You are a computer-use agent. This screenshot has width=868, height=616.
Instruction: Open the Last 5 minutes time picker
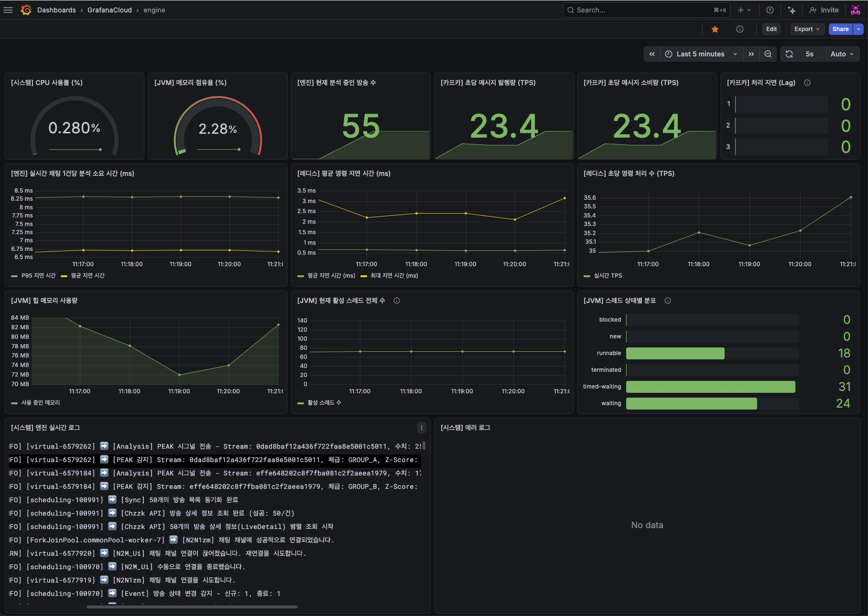(x=701, y=54)
